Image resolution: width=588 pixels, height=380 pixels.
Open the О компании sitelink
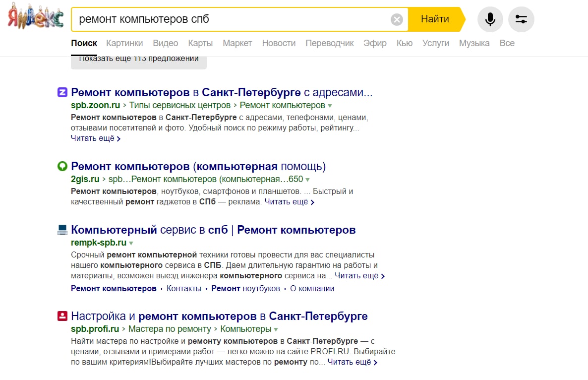click(x=312, y=288)
